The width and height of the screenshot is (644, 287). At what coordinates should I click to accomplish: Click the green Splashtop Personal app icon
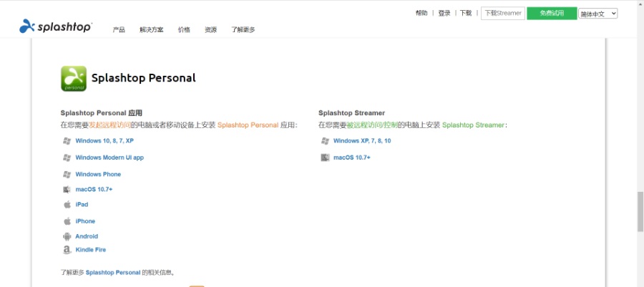pos(74,79)
